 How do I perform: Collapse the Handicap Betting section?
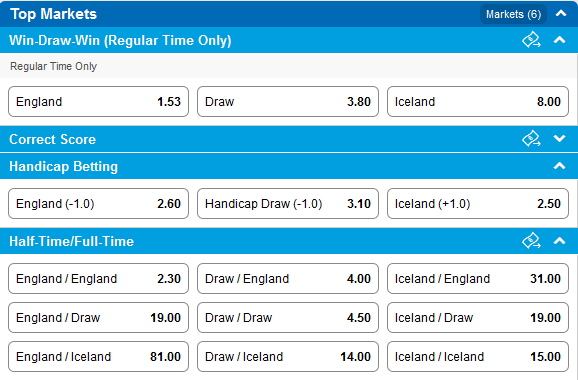(560, 166)
